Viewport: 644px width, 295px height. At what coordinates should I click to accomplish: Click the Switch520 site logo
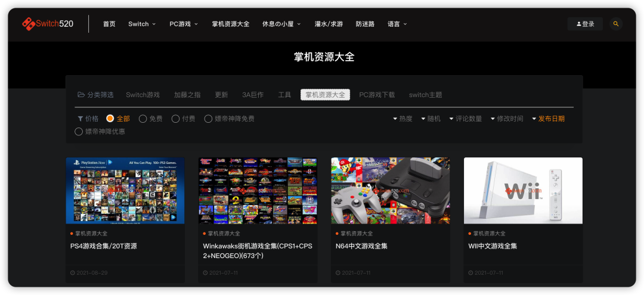tap(48, 24)
